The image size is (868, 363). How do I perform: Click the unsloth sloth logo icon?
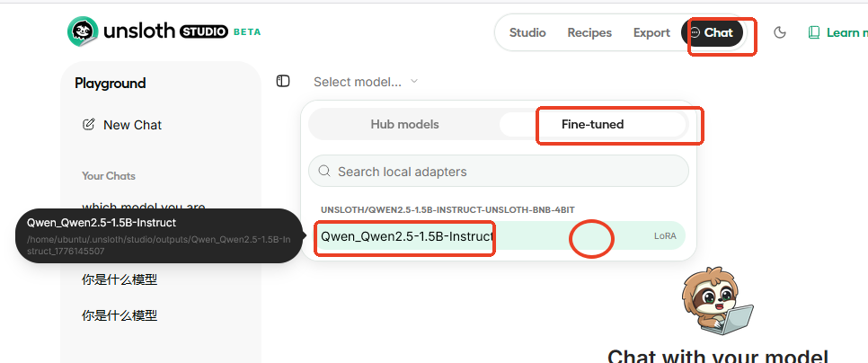point(83,32)
